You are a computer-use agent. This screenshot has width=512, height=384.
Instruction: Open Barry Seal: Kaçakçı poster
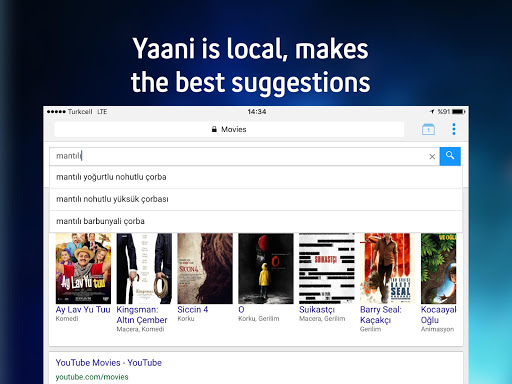point(388,268)
